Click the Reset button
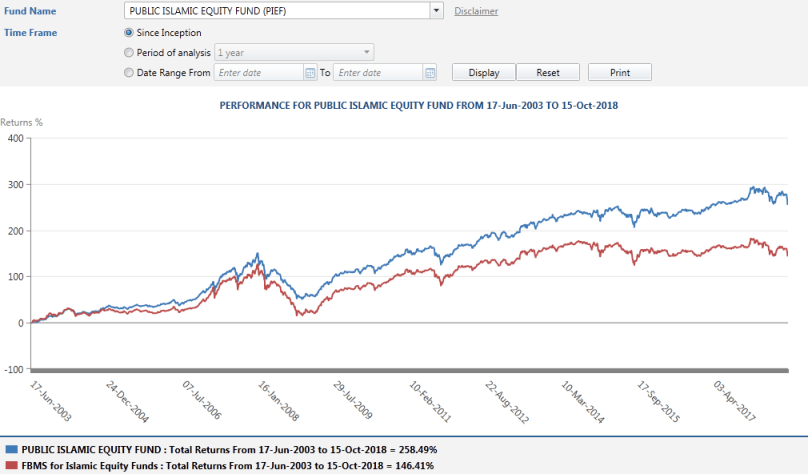The width and height of the screenshot is (808, 474). point(548,73)
